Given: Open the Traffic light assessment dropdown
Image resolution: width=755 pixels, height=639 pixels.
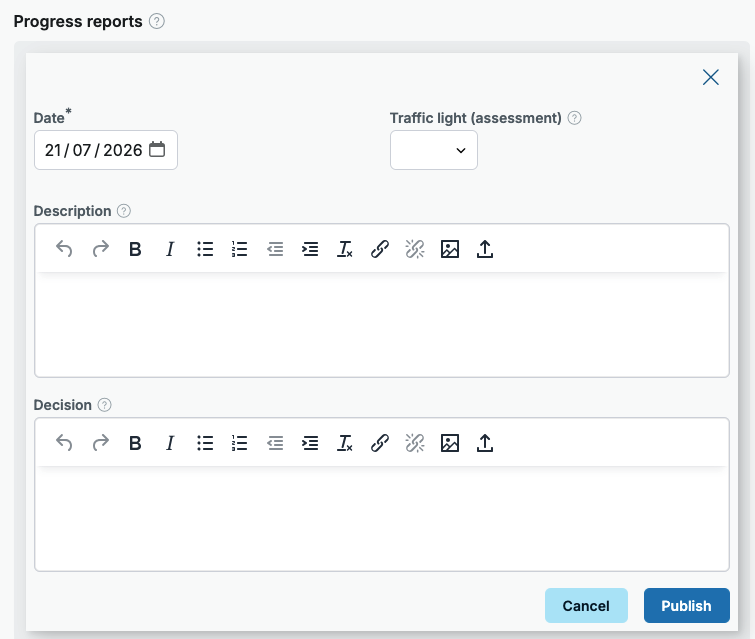Looking at the screenshot, I should tap(434, 150).
